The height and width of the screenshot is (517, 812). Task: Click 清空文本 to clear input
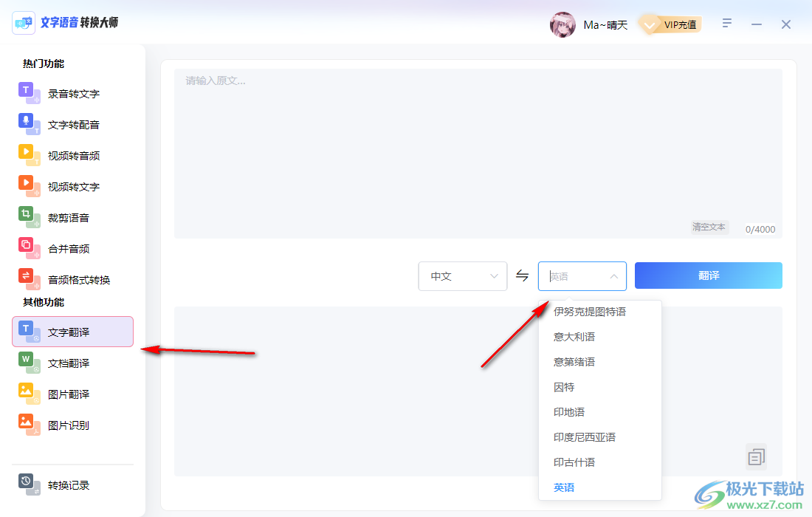[709, 227]
